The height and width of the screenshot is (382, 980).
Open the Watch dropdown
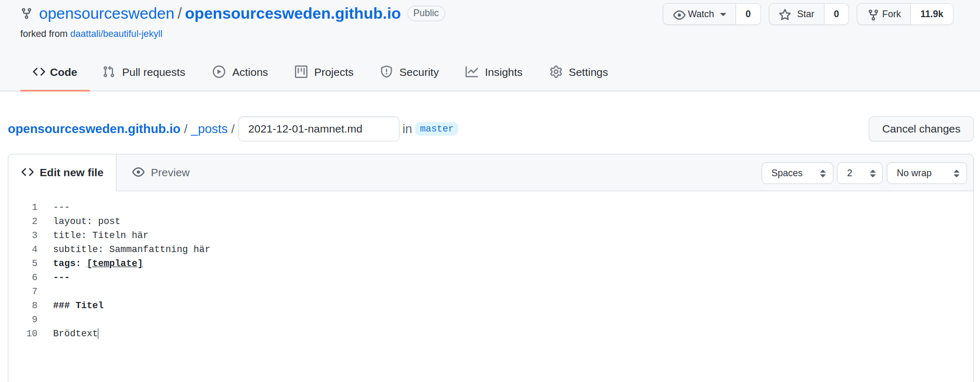700,14
